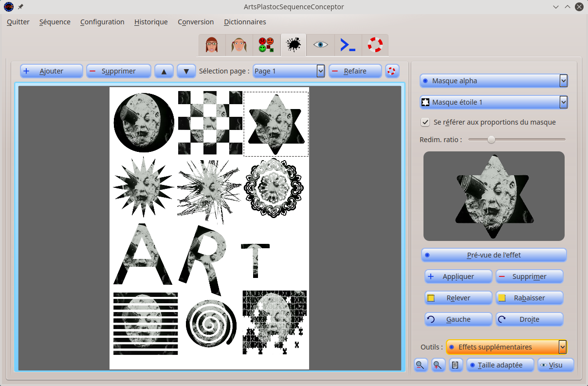
Task: Select the spiky sunburst masked image
Action: click(143, 187)
